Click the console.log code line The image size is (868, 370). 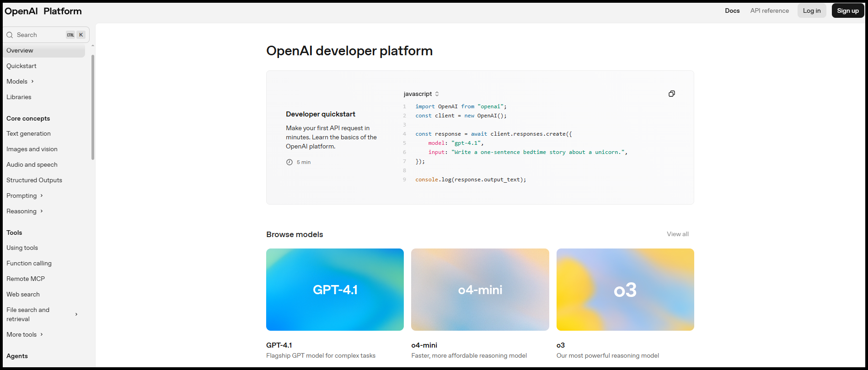pyautogui.click(x=471, y=180)
